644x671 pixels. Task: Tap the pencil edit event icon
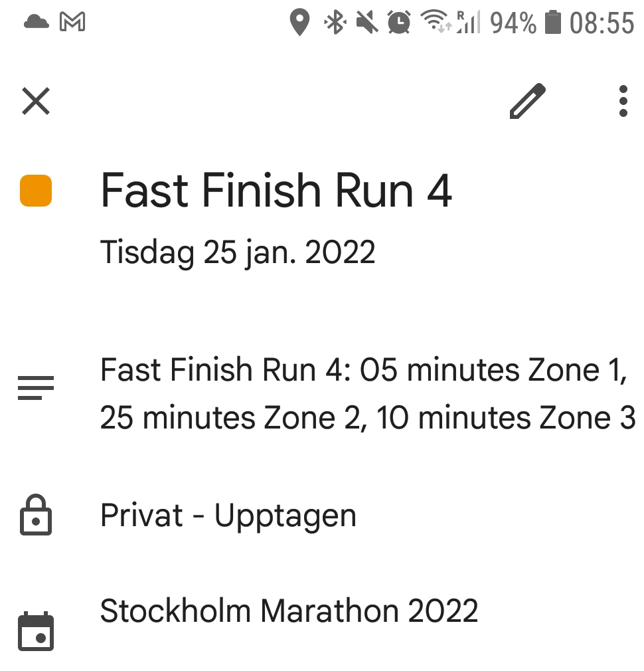[527, 102]
